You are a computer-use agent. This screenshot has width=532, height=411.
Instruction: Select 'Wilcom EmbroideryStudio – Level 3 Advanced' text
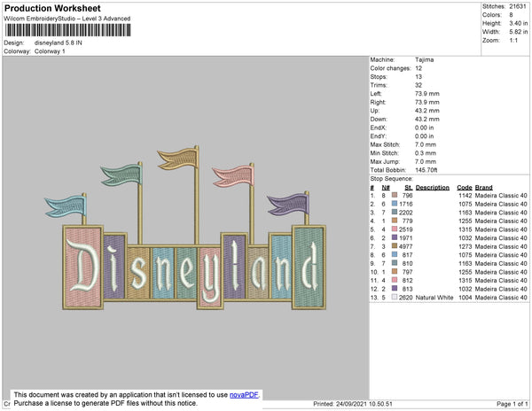pyautogui.click(x=67, y=19)
